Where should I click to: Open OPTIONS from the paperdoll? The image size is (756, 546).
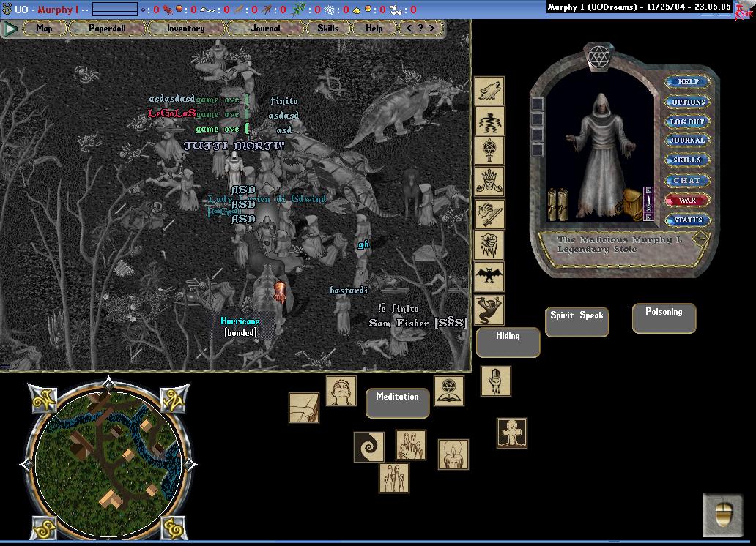pyautogui.click(x=688, y=102)
